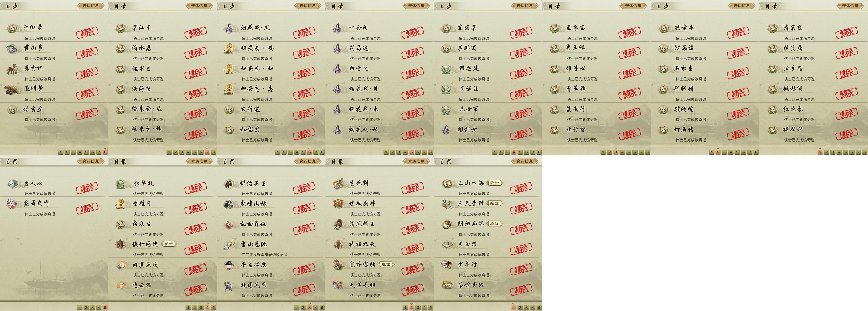Select the straw hat icon for 少年行
This screenshot has height=311, width=868.
[x=447, y=265]
